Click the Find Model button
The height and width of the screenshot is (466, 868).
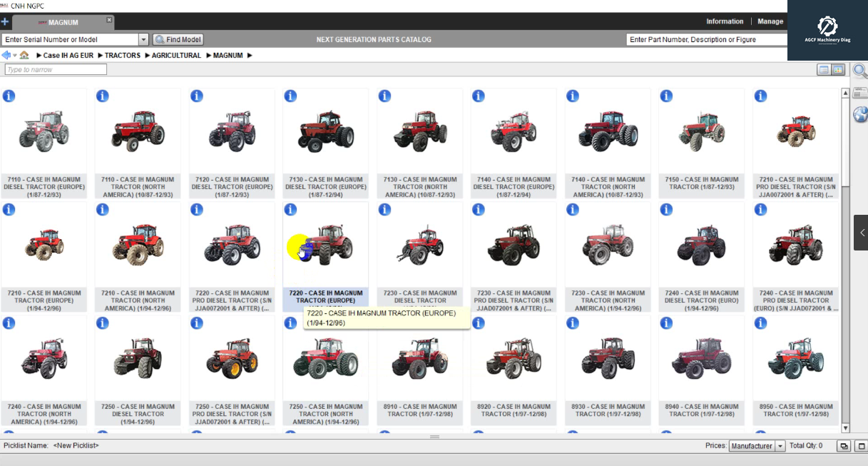tap(178, 39)
